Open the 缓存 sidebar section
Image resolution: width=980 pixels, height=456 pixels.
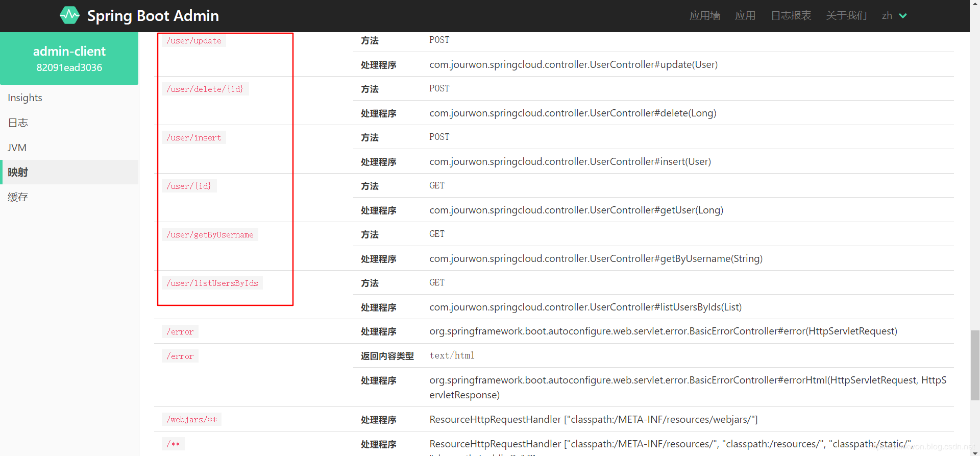pos(18,197)
